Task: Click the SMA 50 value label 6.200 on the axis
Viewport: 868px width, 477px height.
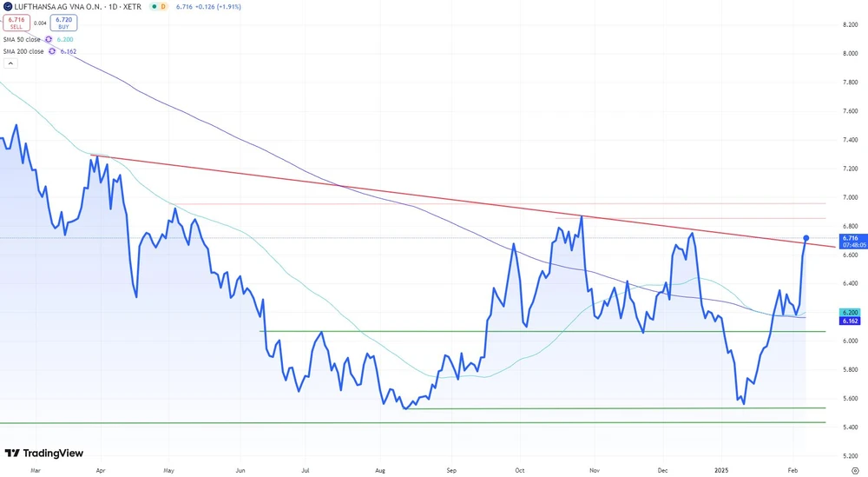Action: pyautogui.click(x=851, y=313)
